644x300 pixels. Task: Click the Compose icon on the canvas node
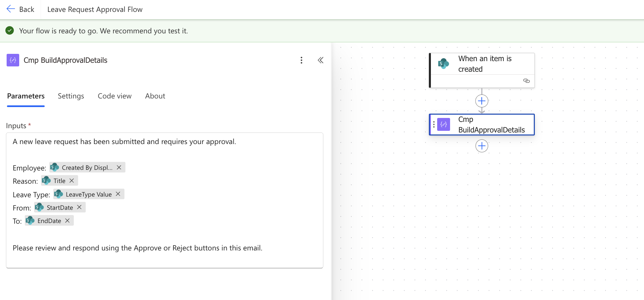point(443,125)
